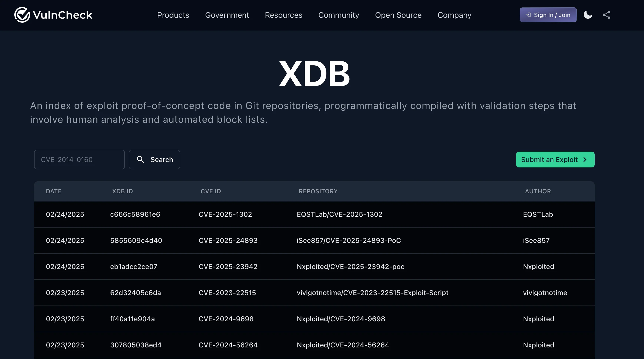Viewport: 644px width, 359px height.
Task: Click date 02/24/2025 in c666c58961e6 row
Action: 65,214
